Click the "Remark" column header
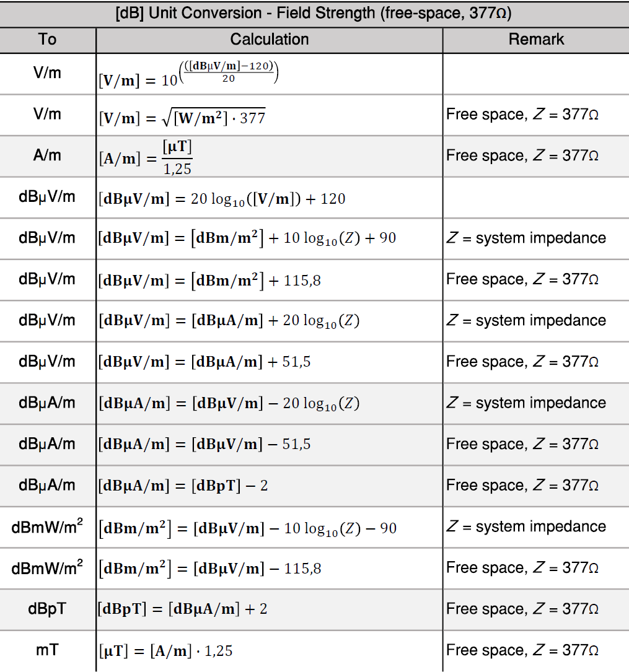 click(x=536, y=40)
